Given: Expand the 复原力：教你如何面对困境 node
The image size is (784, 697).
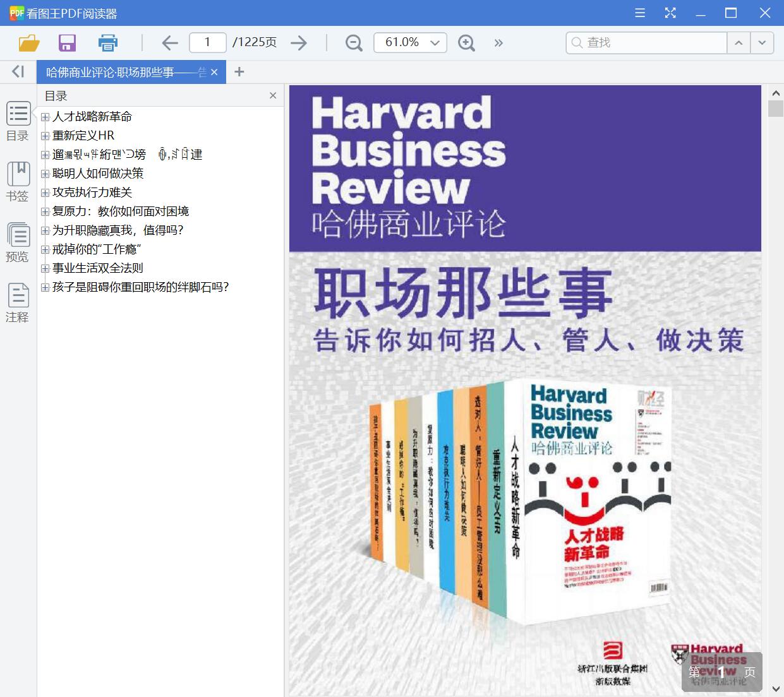Looking at the screenshot, I should (45, 211).
